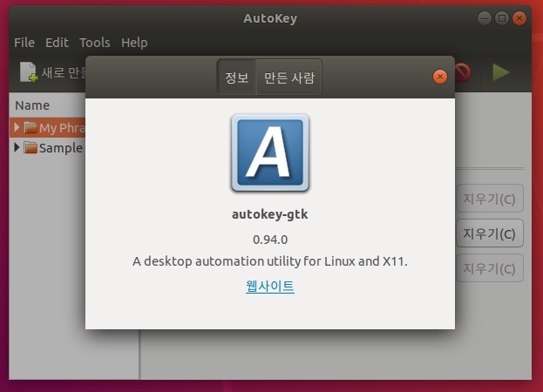
Task: Expand the Sample folder
Action: pos(17,147)
